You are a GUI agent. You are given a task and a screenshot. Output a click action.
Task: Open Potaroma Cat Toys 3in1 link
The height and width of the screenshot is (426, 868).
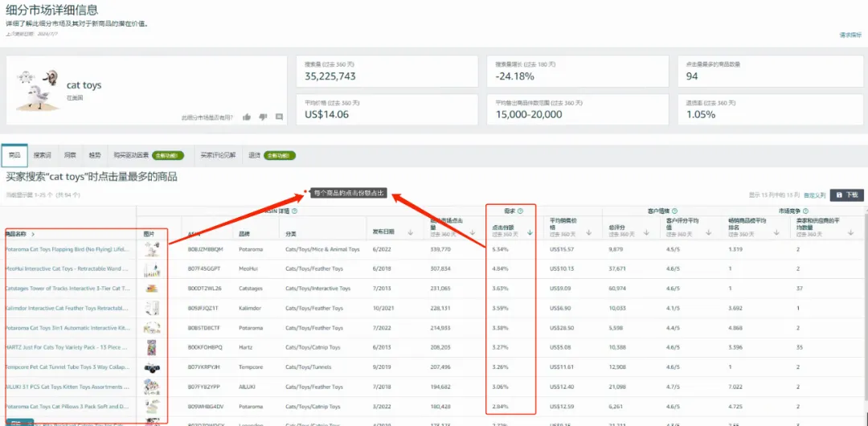(x=67, y=328)
